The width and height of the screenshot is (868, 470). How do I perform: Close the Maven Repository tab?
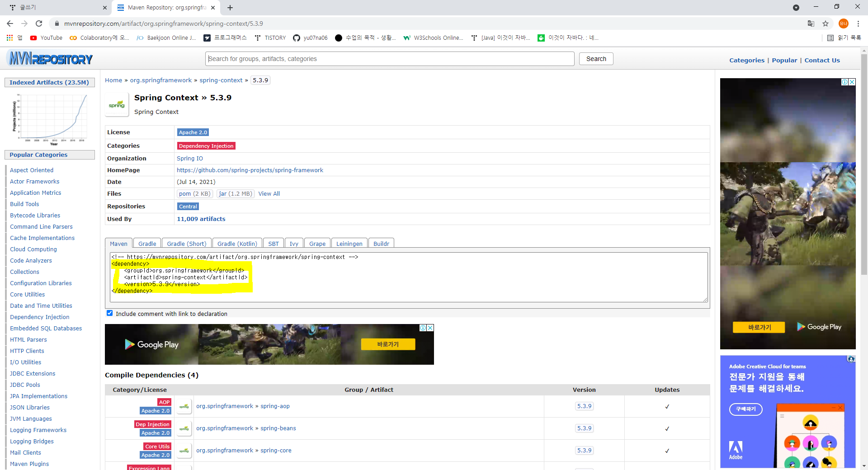[x=213, y=8]
